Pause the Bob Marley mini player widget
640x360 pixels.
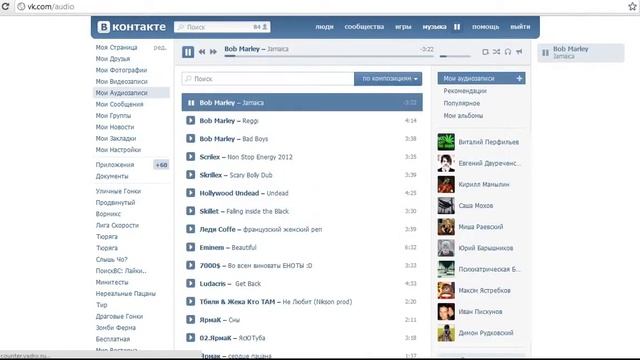tap(545, 53)
